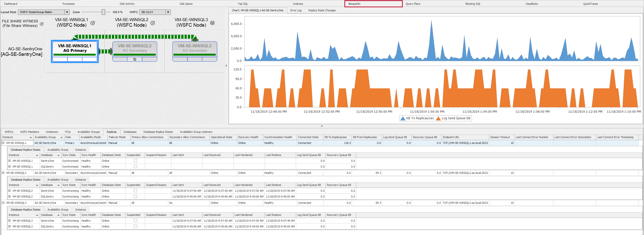Click the health icon next to VM-SE-WINSQL3 node

tap(213, 23)
